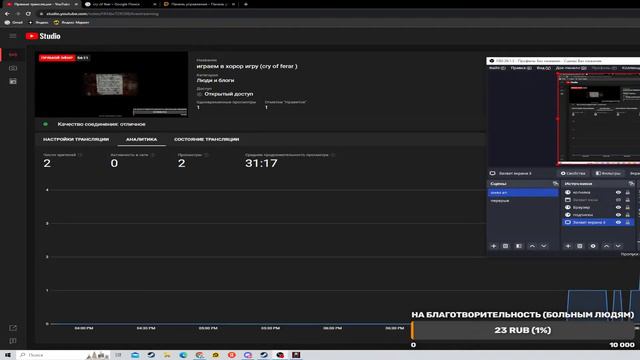Switch to НАСТРОЙКИ ТРАНСЛЯЦИИ tab

[x=76, y=139]
